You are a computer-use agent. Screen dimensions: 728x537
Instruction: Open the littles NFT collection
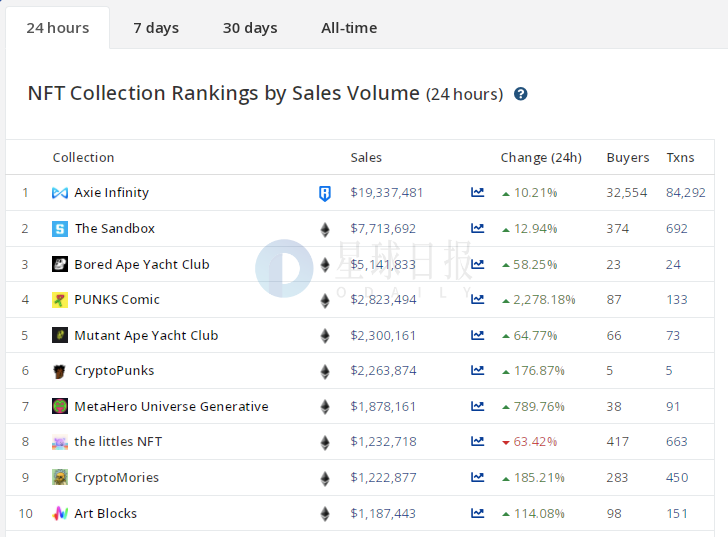(x=118, y=441)
